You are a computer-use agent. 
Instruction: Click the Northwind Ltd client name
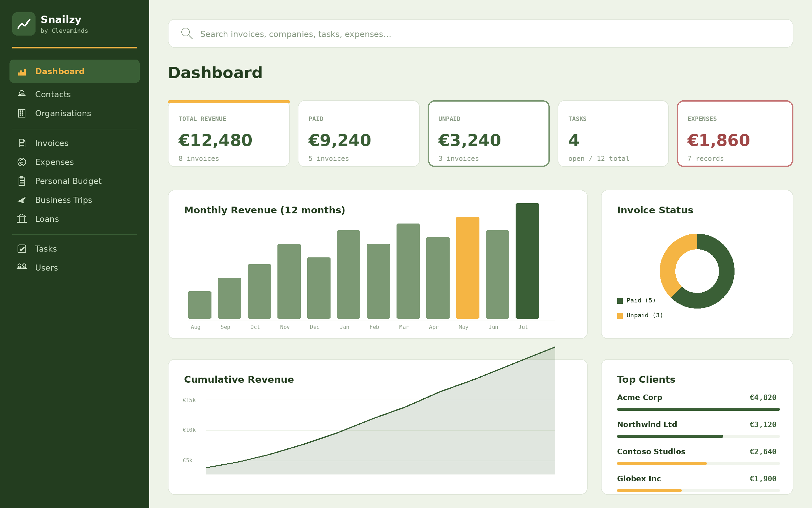coord(647,424)
